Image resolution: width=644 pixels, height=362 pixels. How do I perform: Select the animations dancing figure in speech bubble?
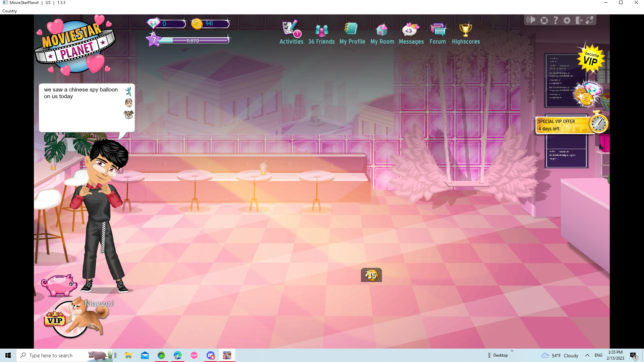[x=128, y=90]
